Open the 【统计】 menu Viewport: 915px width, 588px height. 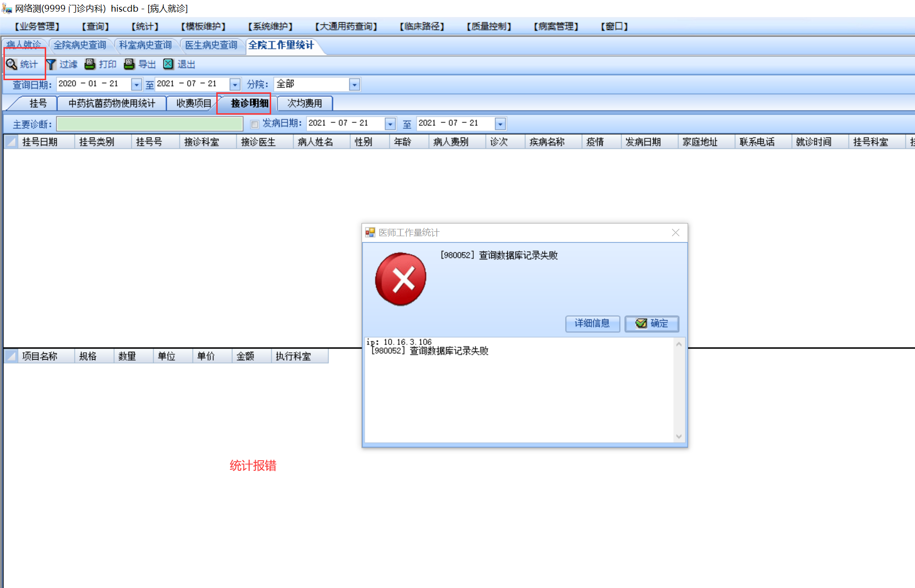click(145, 26)
